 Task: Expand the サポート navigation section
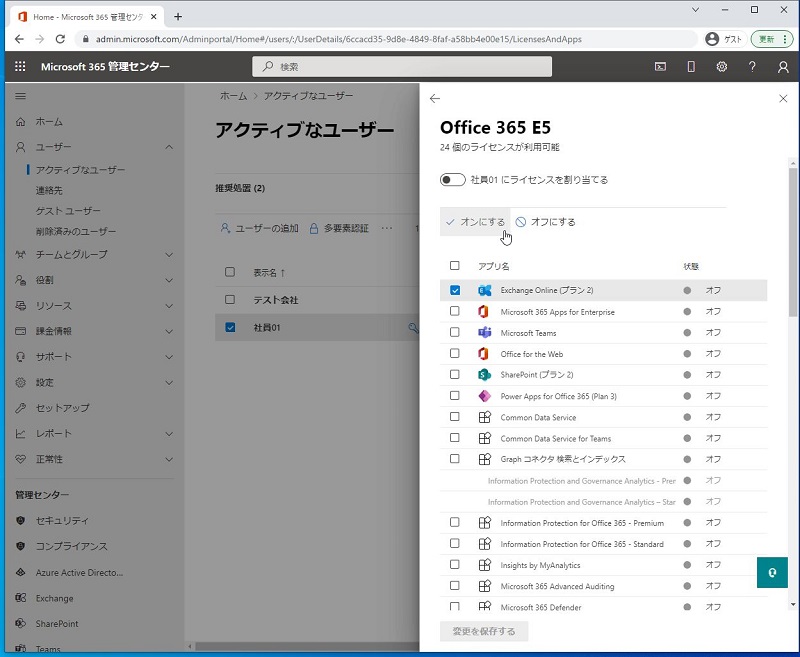[169, 357]
